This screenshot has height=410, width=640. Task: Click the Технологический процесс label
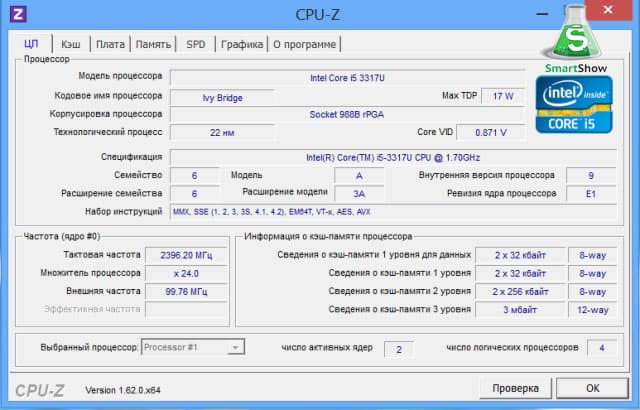click(108, 132)
